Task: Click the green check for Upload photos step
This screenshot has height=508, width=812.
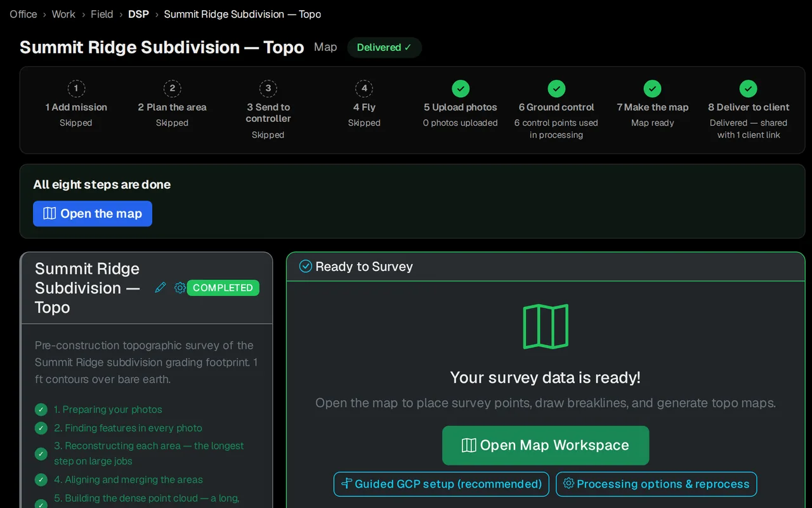Action: tap(461, 88)
